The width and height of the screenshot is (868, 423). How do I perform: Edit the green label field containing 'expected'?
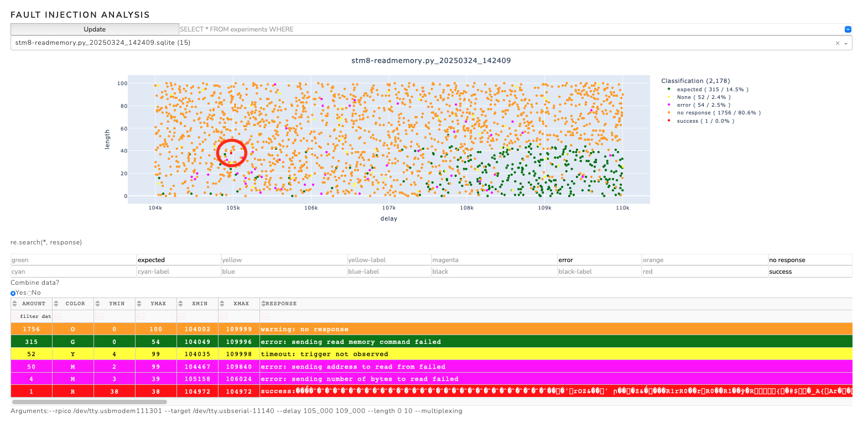coord(179,260)
